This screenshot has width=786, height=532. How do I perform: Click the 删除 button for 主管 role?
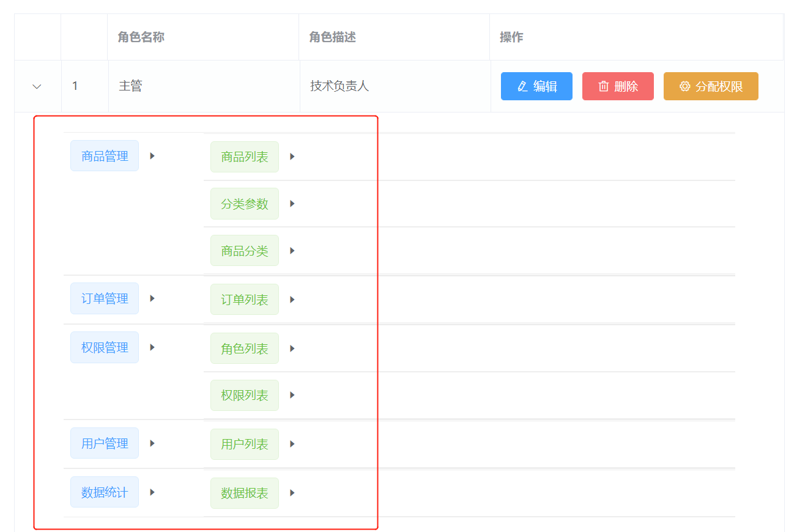point(618,86)
